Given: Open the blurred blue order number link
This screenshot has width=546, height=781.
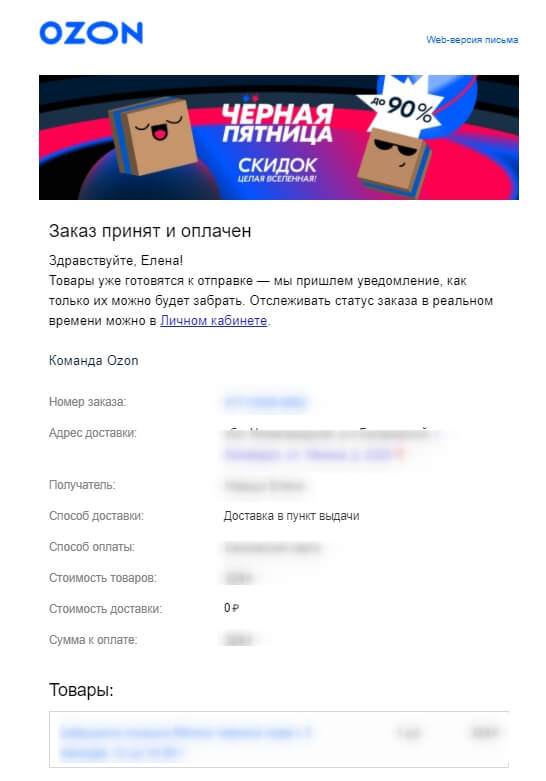Looking at the screenshot, I should coord(265,402).
